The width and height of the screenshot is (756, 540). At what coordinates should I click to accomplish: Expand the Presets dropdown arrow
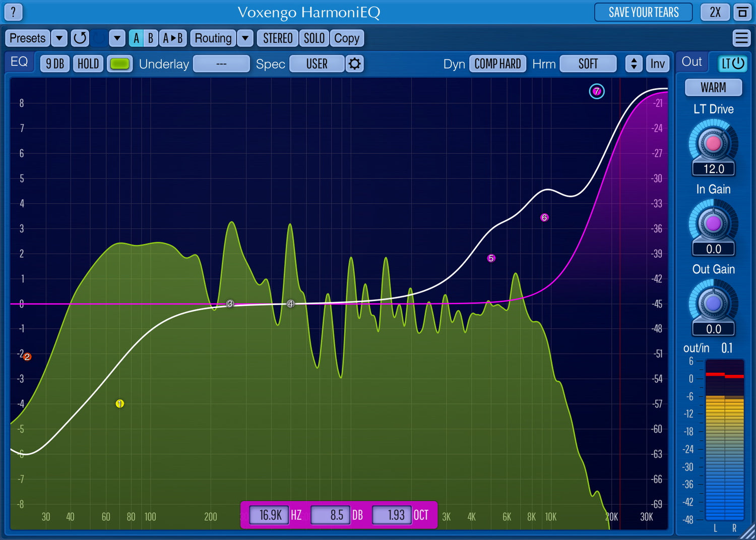[59, 38]
